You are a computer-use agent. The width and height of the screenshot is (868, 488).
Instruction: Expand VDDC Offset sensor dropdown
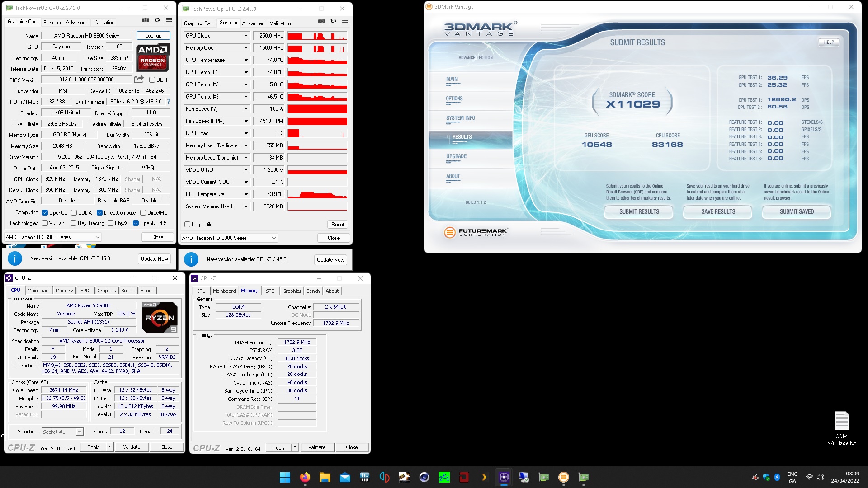(x=246, y=170)
